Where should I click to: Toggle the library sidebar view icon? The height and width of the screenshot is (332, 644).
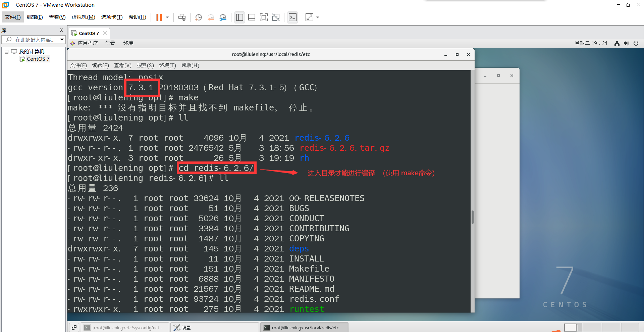(x=239, y=17)
